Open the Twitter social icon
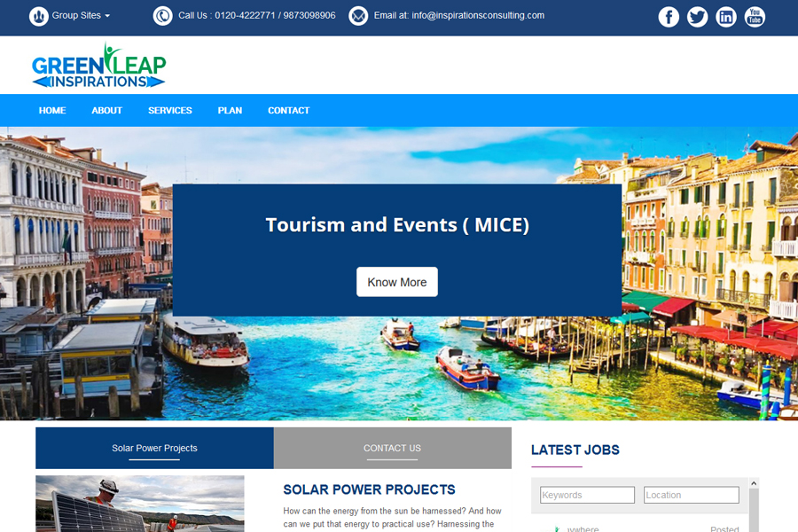This screenshot has height=532, width=798. click(698, 17)
